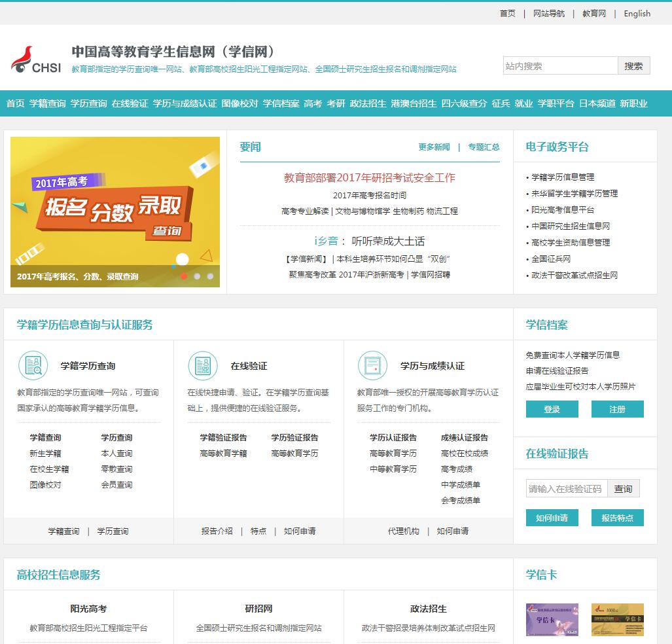Image resolution: width=672 pixels, height=644 pixels.
Task: Click the CHSI logo icon
Action: click(x=35, y=60)
